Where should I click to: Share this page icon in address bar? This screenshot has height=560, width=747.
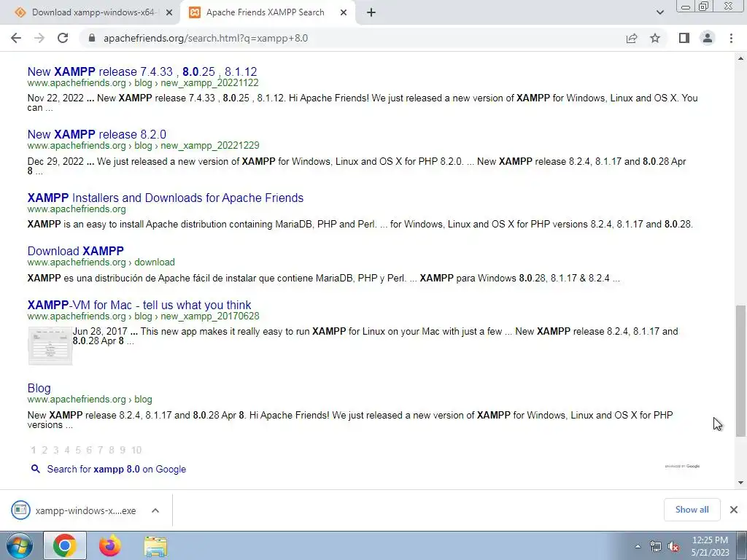pos(632,38)
